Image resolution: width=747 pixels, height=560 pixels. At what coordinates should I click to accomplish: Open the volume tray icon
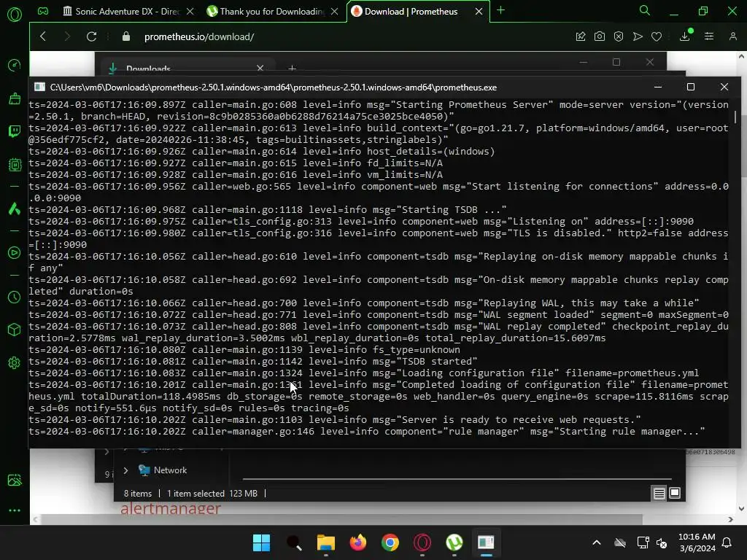[x=662, y=542]
